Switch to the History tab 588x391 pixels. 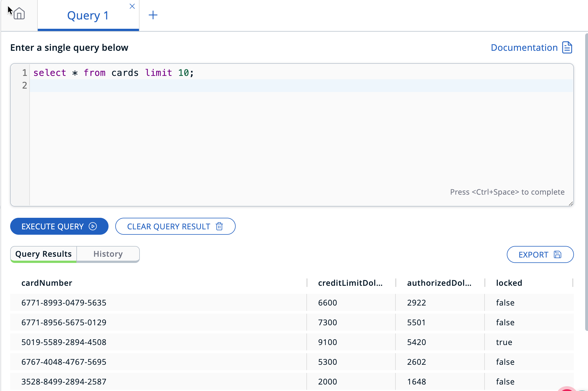click(x=108, y=254)
